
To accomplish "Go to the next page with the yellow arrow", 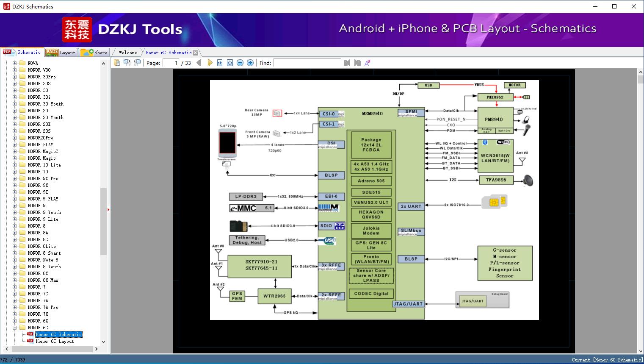I will tap(210, 63).
